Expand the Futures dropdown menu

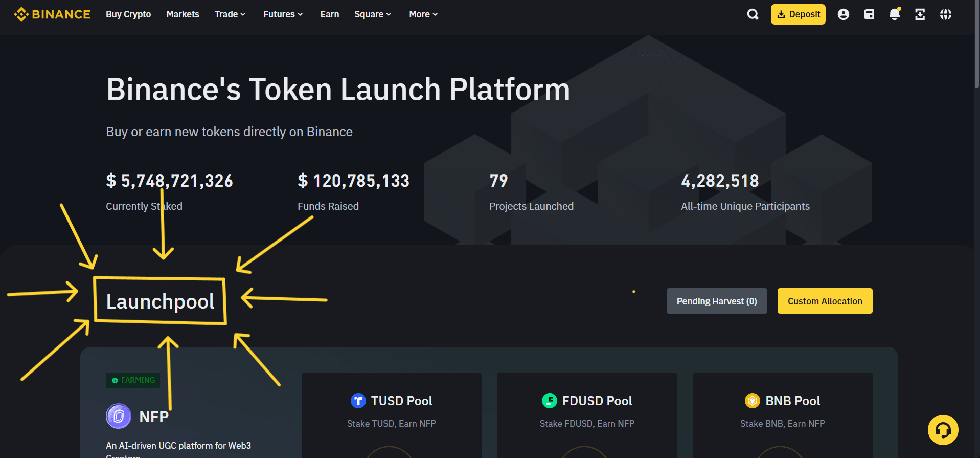tap(283, 14)
